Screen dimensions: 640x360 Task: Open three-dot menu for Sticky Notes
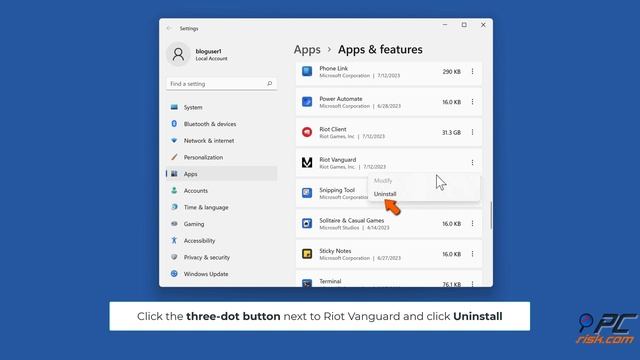(x=472, y=254)
